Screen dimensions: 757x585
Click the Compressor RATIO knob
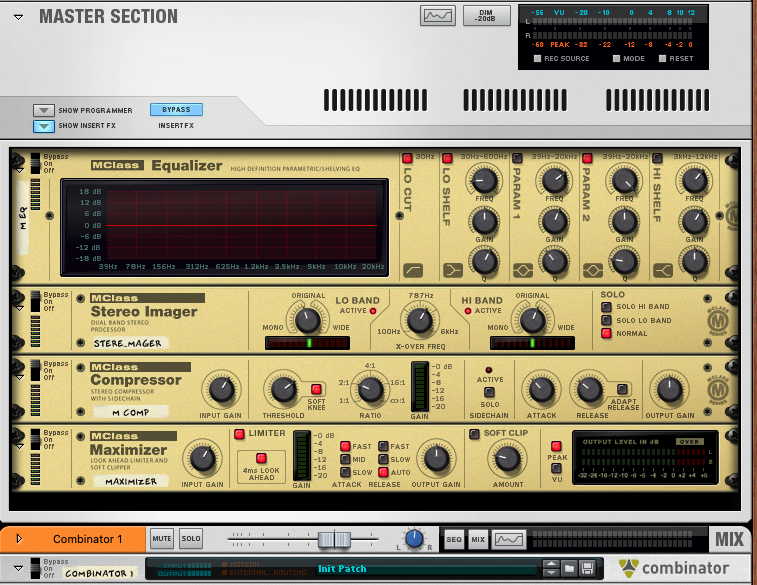click(x=370, y=390)
